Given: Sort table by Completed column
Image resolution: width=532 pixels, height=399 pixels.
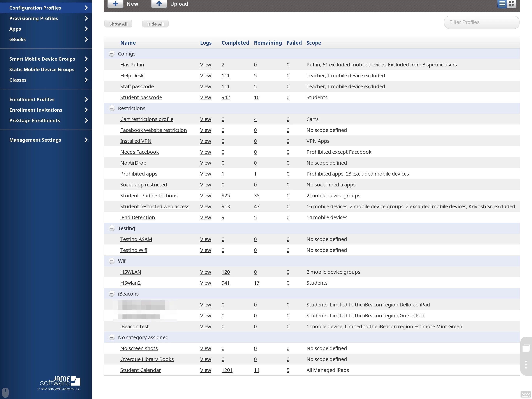Looking at the screenshot, I should coord(235,43).
